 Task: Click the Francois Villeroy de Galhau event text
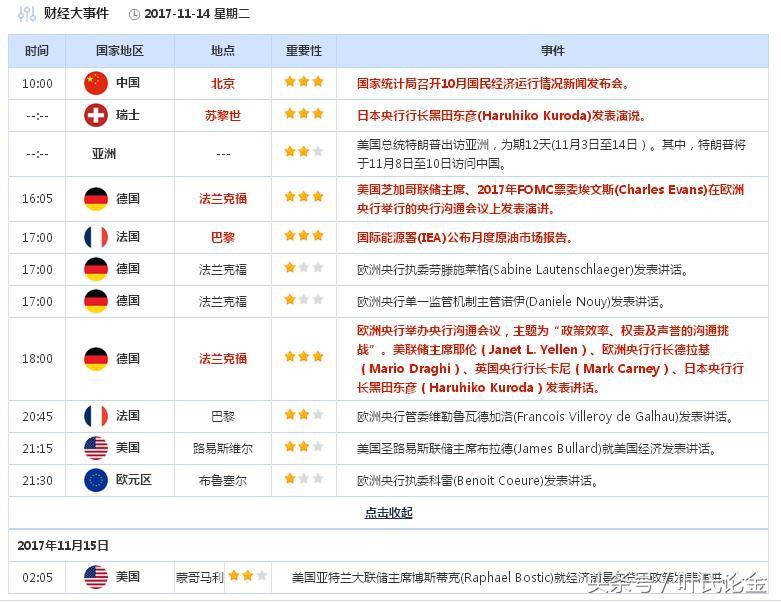[x=545, y=416]
